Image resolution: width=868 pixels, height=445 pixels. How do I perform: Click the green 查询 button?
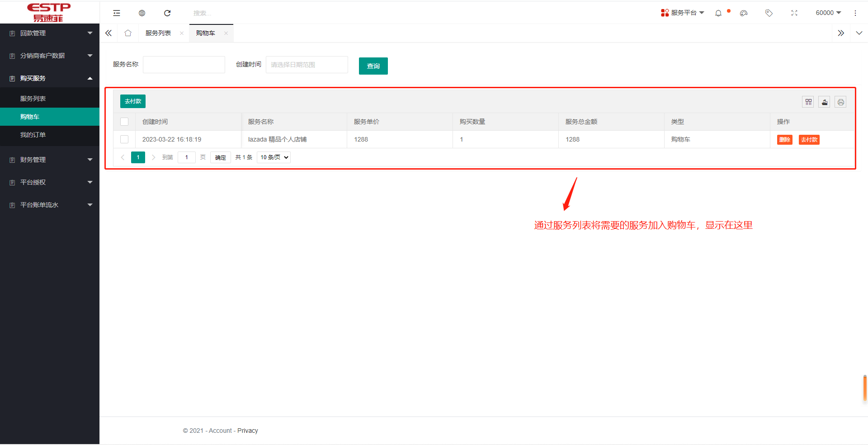[373, 66]
